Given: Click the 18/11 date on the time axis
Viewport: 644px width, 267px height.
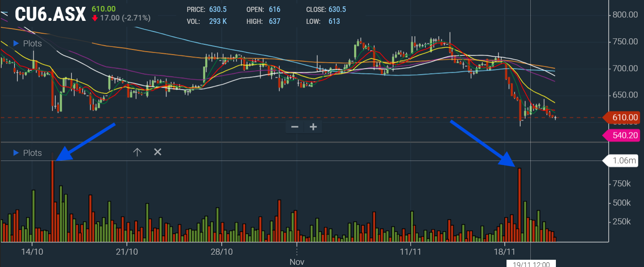Looking at the screenshot, I should tap(505, 251).
